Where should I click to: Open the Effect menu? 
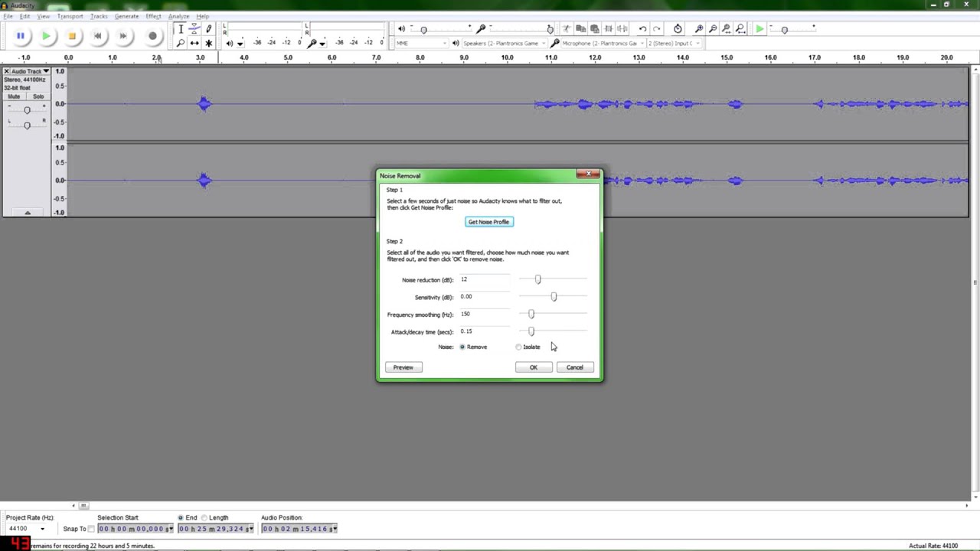click(x=153, y=16)
